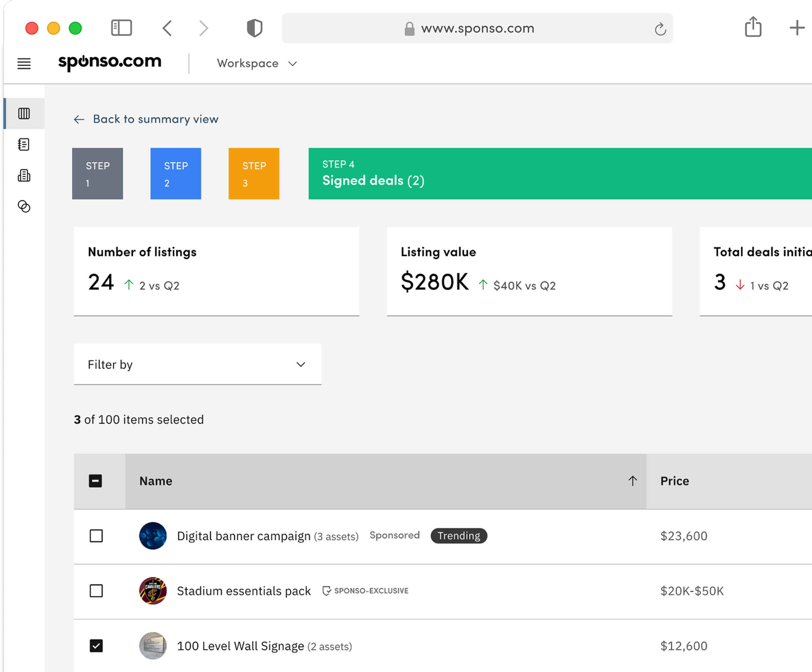Viewport: 812px width, 672px height.
Task: Select the Stadium essentials pack checkbox
Action: [x=96, y=591]
